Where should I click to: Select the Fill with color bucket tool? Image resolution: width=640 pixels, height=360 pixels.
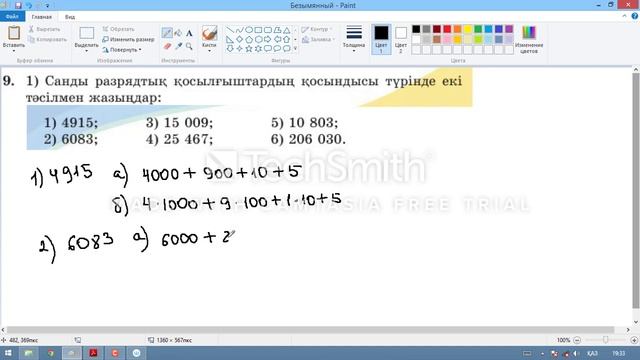178,33
